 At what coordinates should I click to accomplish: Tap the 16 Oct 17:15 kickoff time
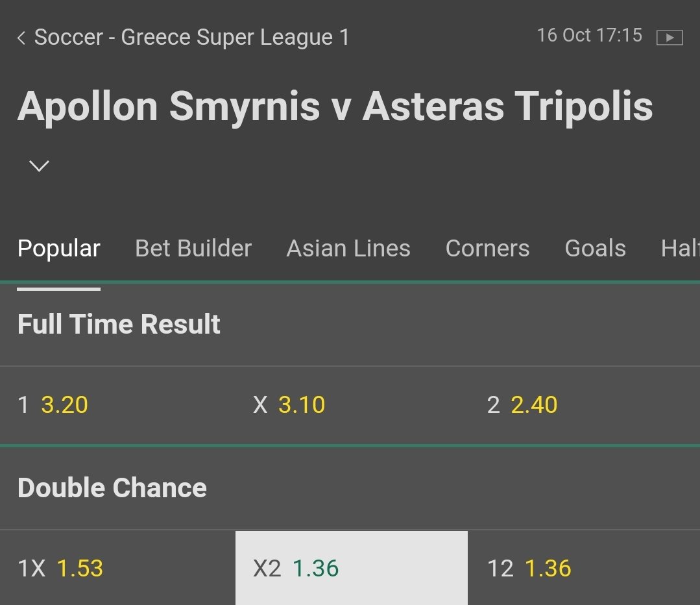tap(589, 36)
